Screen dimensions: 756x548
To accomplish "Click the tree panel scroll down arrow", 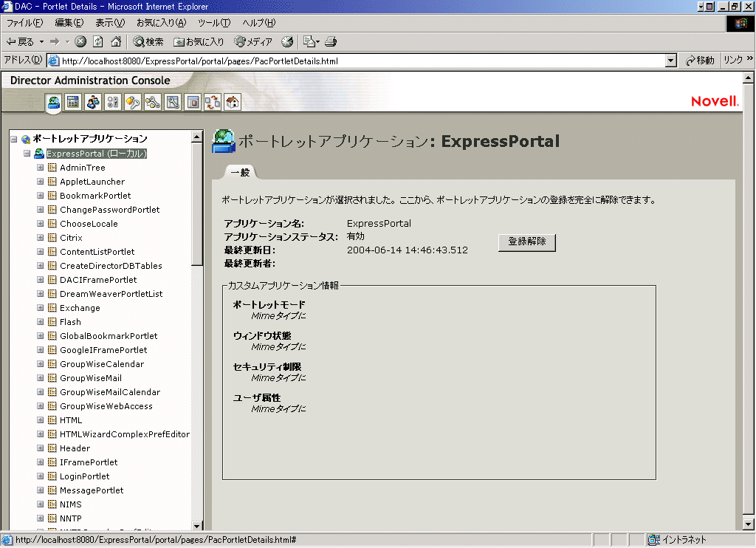I will tap(196, 526).
